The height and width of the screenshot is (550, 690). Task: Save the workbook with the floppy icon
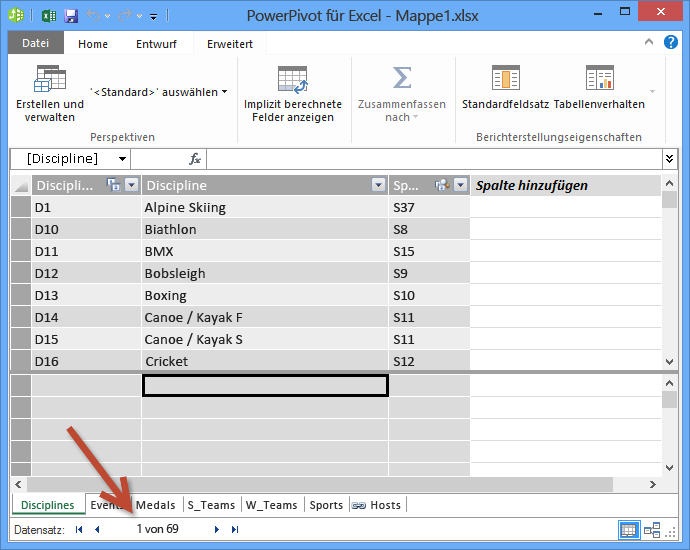pyautogui.click(x=71, y=16)
